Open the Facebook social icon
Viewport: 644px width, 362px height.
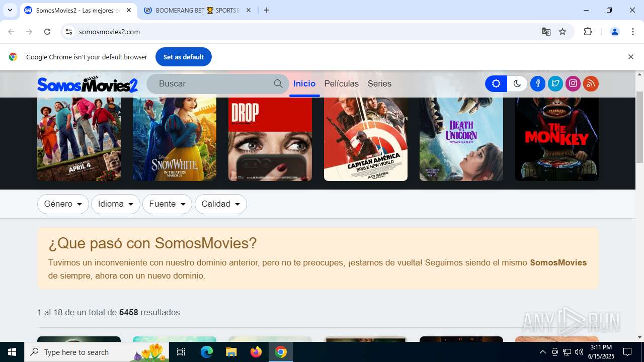tap(537, 83)
